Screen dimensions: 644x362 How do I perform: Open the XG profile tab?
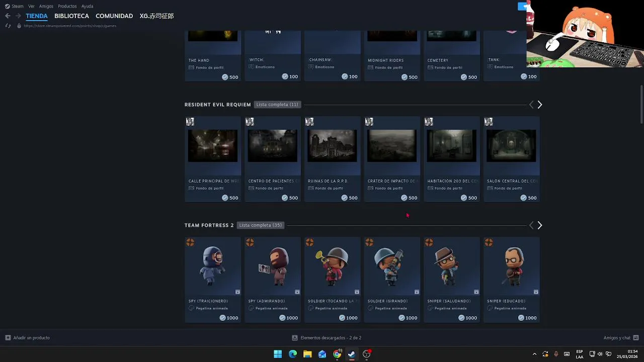coord(156,16)
